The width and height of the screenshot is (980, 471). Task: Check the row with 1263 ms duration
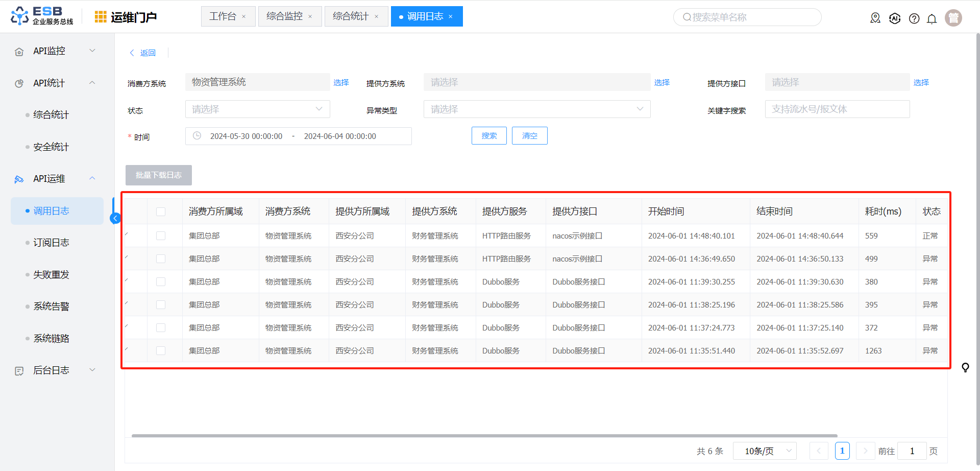[161, 351]
